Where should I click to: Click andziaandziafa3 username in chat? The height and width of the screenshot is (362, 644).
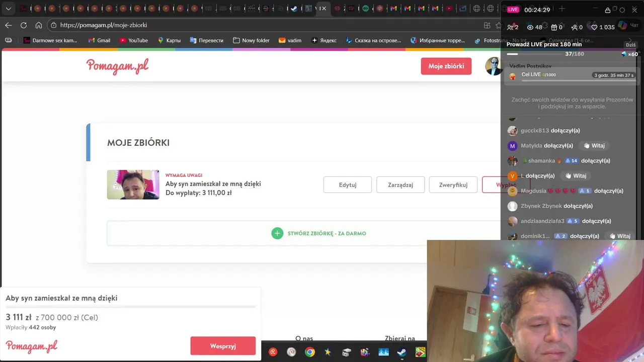pyautogui.click(x=542, y=221)
